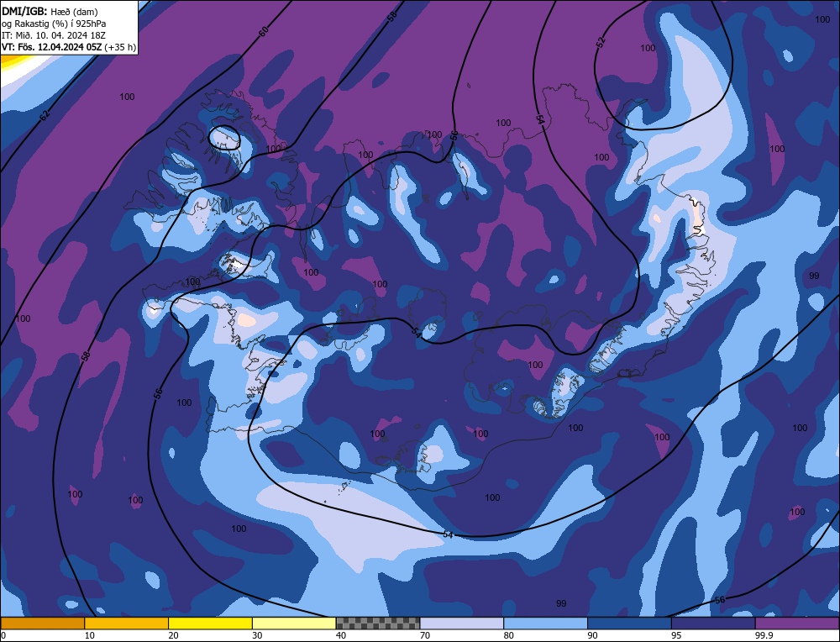Image resolution: width=840 pixels, height=642 pixels.
Task: Click the '99.9' legend tick label
Action: [763, 635]
